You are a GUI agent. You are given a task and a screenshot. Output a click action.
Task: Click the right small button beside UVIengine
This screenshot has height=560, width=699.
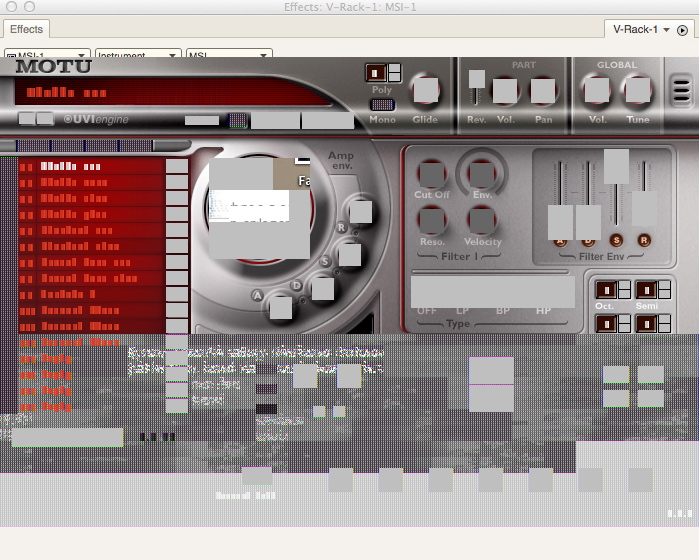[45, 119]
